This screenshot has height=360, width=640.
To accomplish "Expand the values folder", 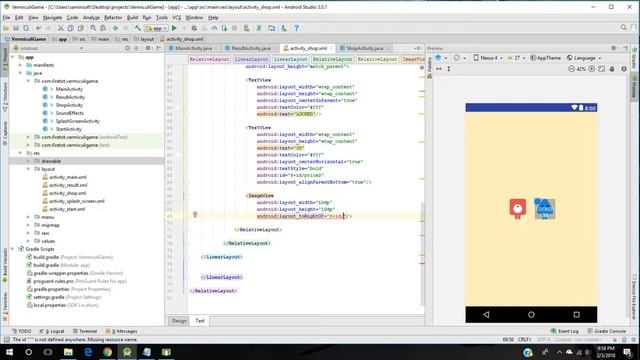I will (28, 241).
